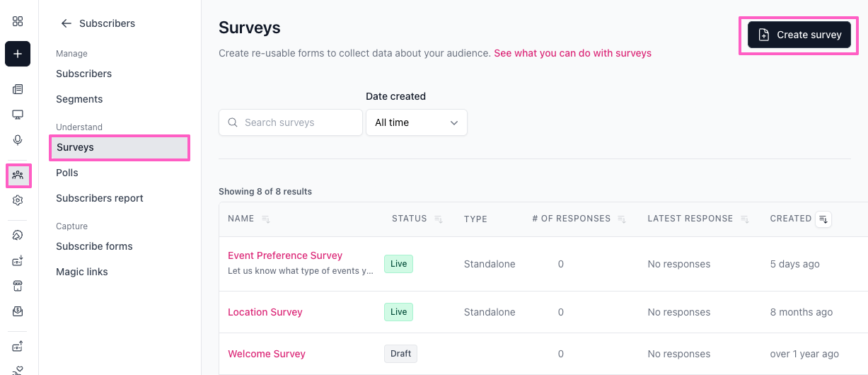Open the All time date dropdown
Screen dimensions: 868x375
[x=416, y=122]
